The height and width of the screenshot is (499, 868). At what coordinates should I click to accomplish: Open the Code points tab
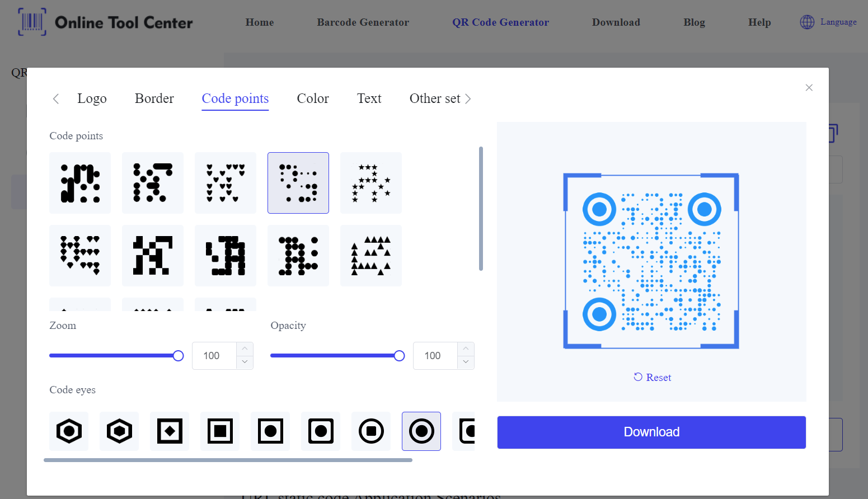click(235, 98)
